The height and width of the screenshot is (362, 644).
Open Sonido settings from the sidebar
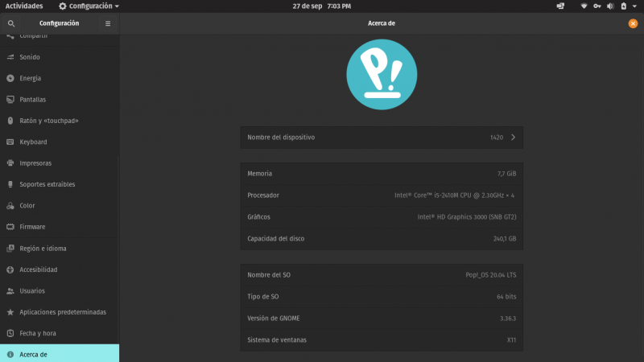[x=30, y=57]
